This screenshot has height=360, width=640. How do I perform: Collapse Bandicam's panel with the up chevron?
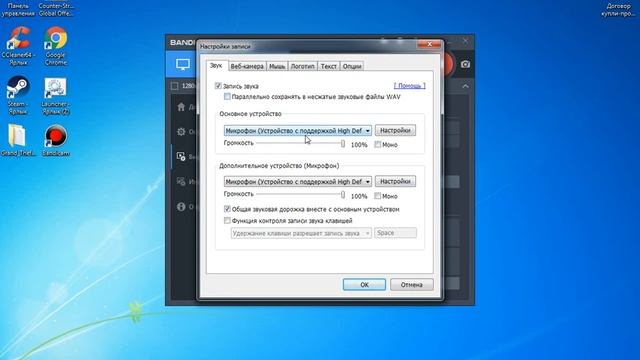click(465, 86)
